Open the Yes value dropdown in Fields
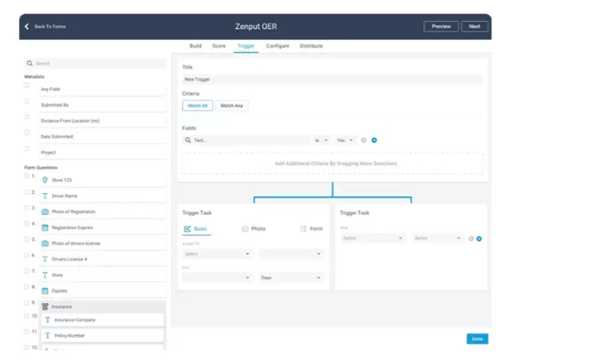 pos(345,140)
